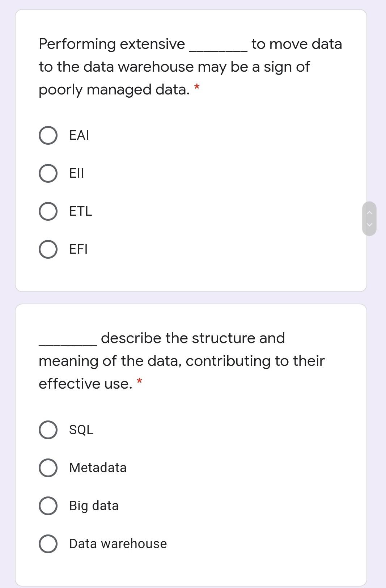Click the down chevron on the navigation widget
Viewport: 386px width, 588px height.
coord(370,224)
